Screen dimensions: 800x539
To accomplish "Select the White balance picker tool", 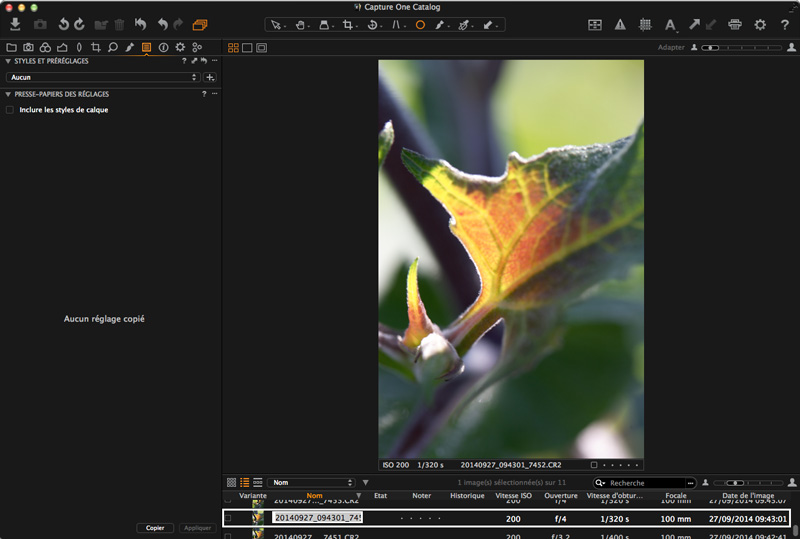I will pyautogui.click(x=463, y=24).
